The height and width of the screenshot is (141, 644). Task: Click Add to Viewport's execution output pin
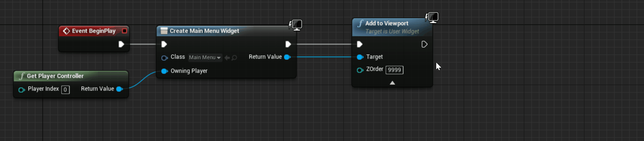click(424, 44)
